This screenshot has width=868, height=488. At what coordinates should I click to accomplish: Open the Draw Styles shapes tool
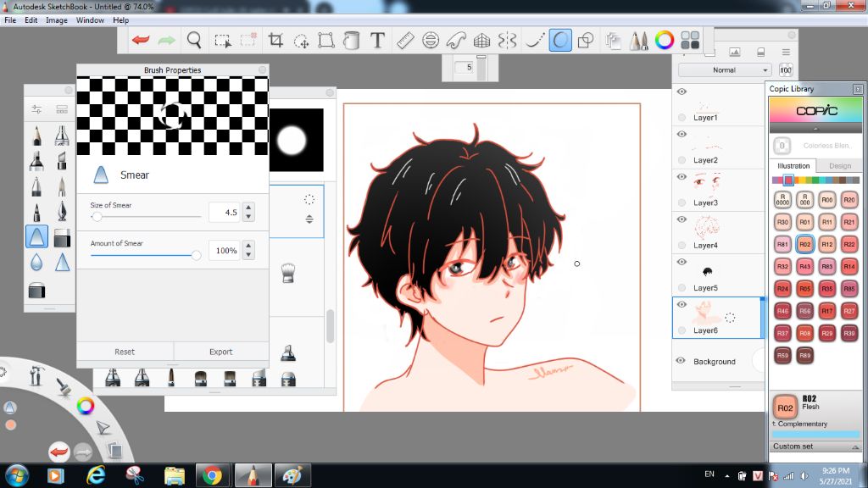[585, 40]
